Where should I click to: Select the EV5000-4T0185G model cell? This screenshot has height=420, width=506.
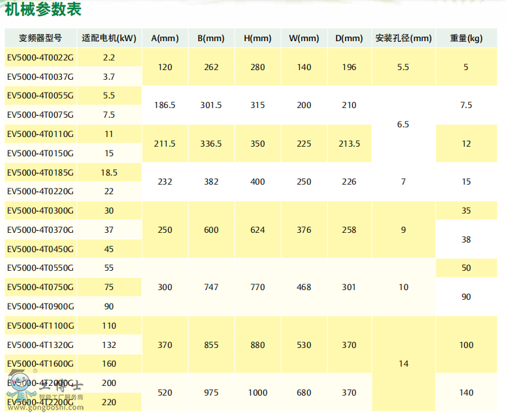(x=40, y=172)
